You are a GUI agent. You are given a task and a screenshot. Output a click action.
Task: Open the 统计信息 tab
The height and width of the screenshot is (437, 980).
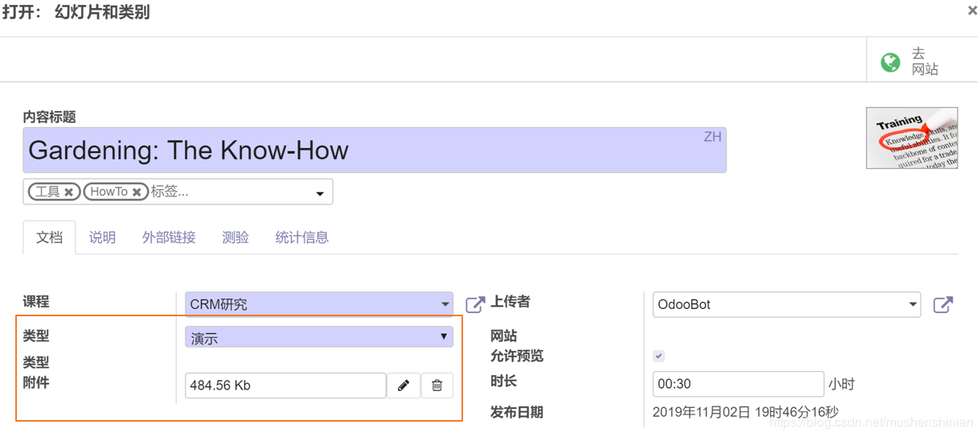[x=301, y=237]
